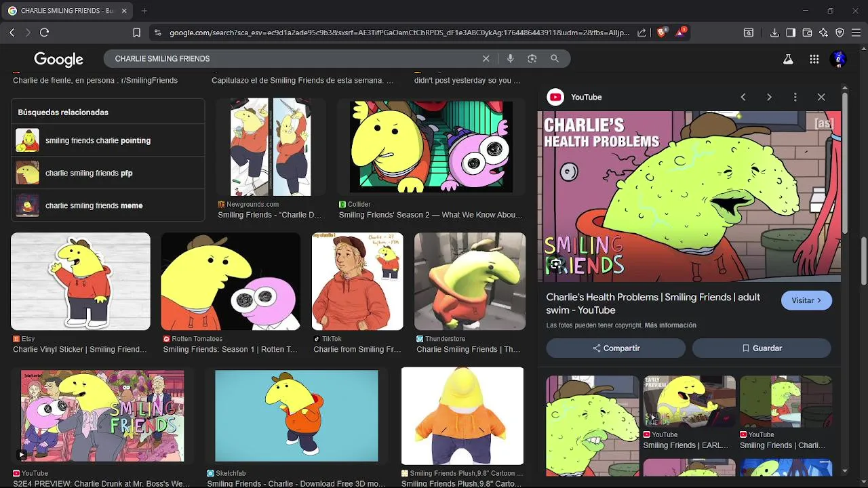Viewport: 868px width, 488px height.
Task: Start voice search microphone icon
Action: [510, 59]
